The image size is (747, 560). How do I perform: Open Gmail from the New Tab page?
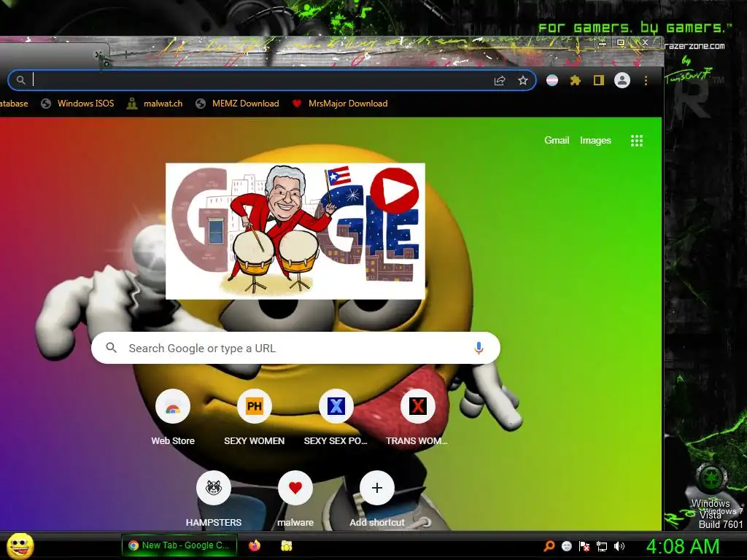pos(557,141)
